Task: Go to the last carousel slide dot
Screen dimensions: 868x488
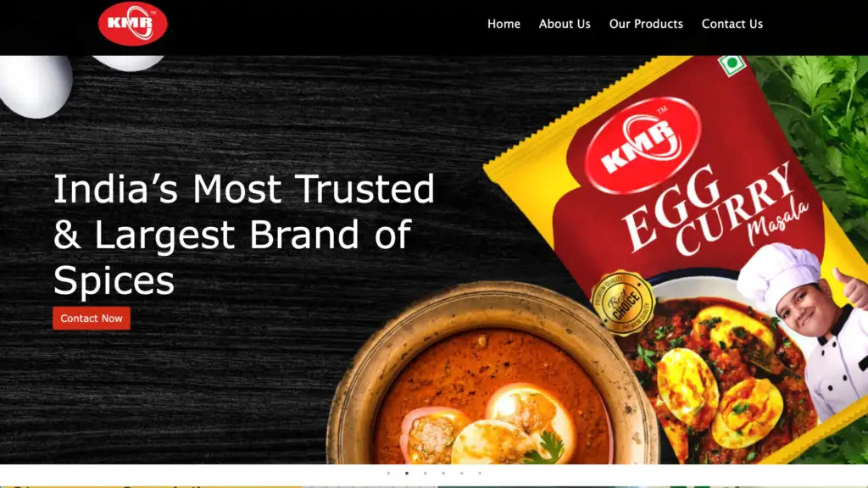Action: [480, 473]
